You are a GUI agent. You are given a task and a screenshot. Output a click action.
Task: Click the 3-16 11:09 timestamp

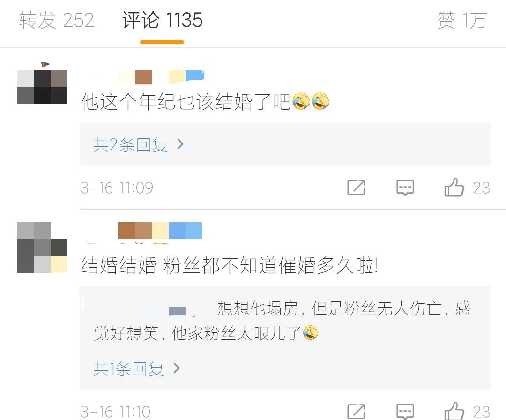point(117,187)
